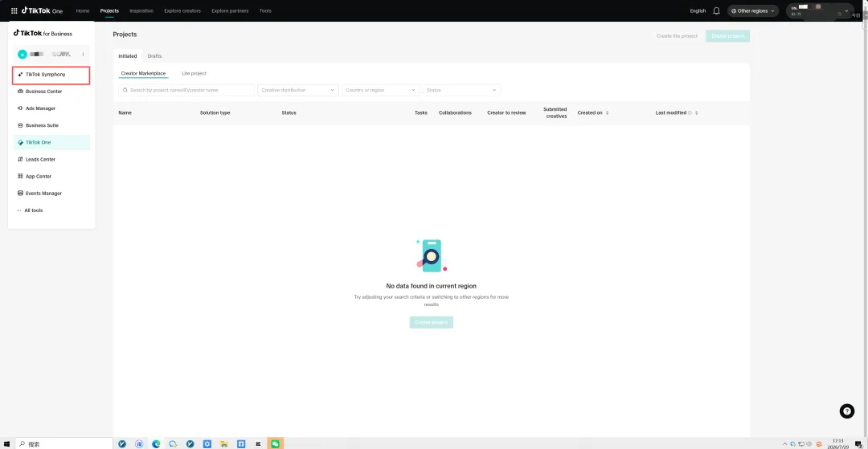
Task: Open the Tools tab
Action: (x=265, y=10)
